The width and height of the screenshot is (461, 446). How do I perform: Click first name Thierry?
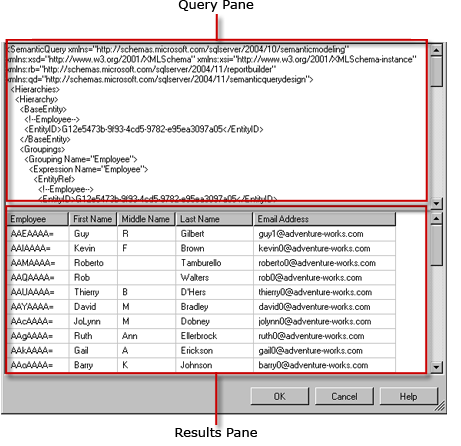pyautogui.click(x=87, y=292)
